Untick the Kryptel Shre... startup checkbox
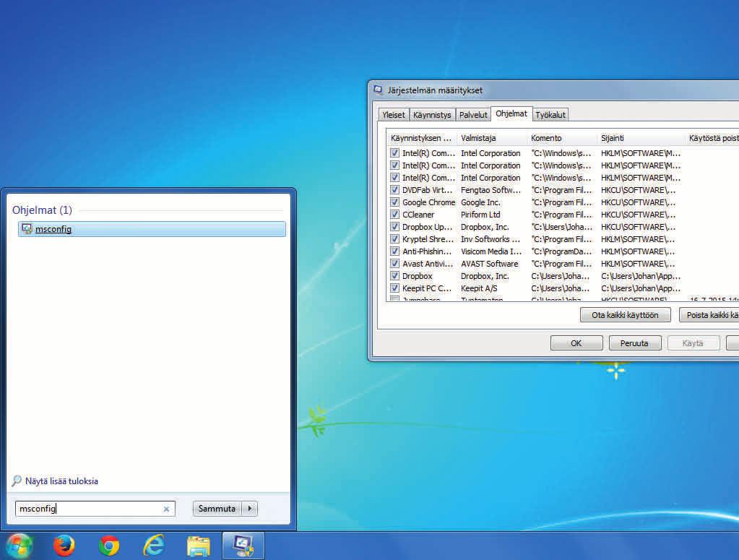This screenshot has width=739, height=560. pos(394,239)
